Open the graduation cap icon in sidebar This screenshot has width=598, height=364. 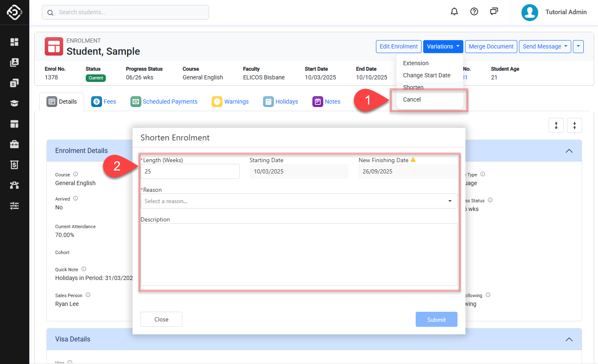(14, 103)
